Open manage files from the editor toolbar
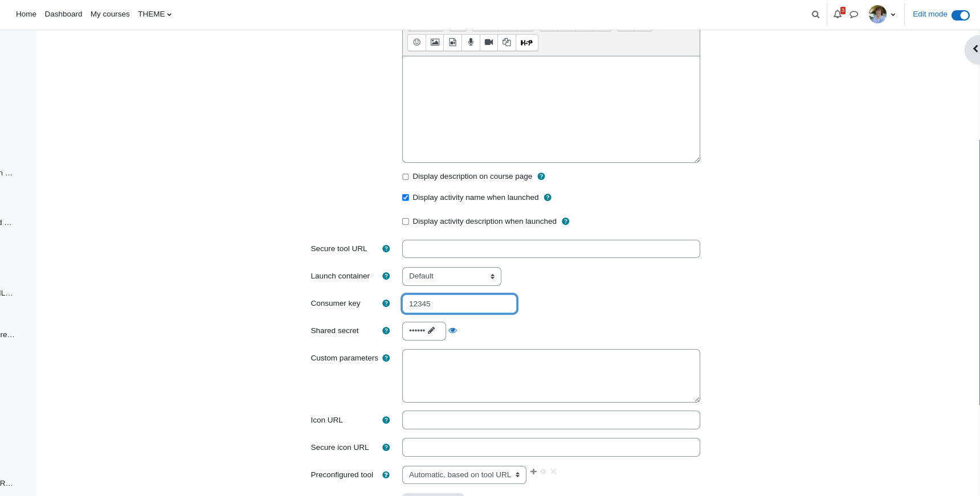This screenshot has width=980, height=496. (x=507, y=43)
